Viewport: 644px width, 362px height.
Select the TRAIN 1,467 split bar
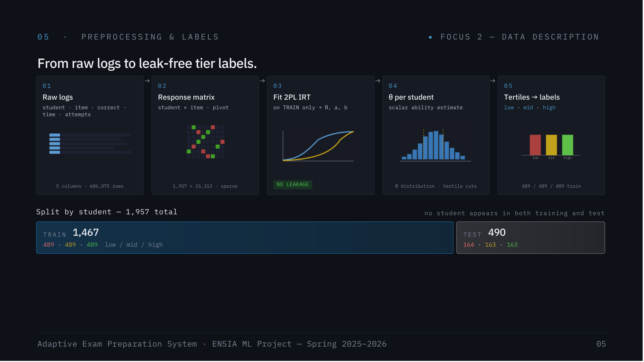[245, 238]
